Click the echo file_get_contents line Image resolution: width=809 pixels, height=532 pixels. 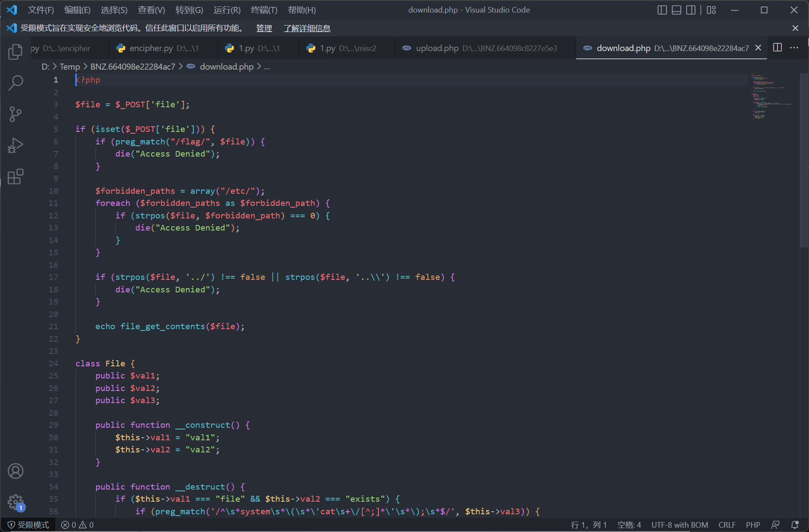pyautogui.click(x=170, y=327)
